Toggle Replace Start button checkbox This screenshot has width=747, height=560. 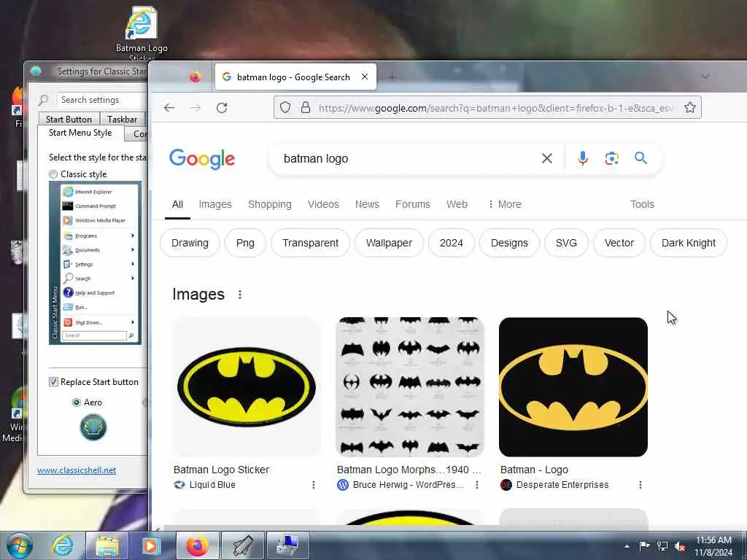pyautogui.click(x=53, y=382)
